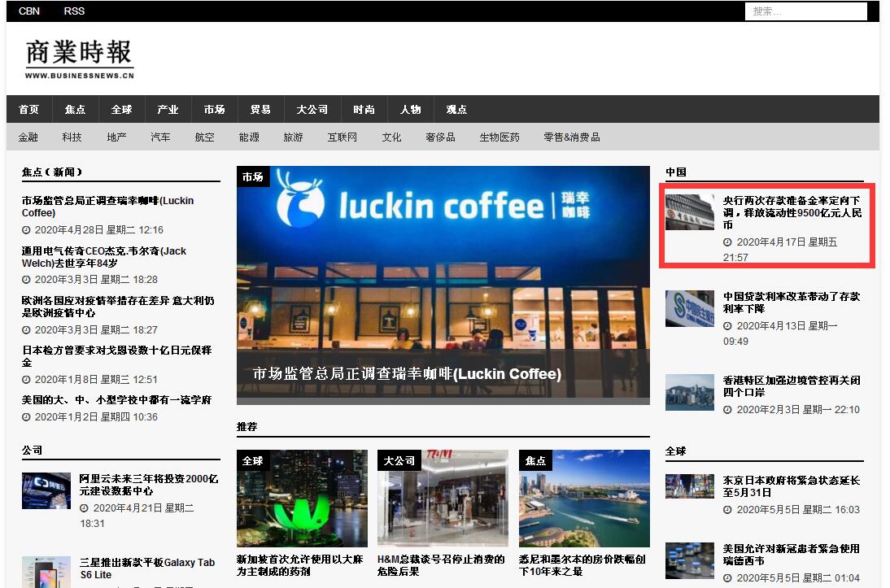Click 阿里云 article thumbnail
Viewport: 890px width, 588px height.
[x=46, y=490]
